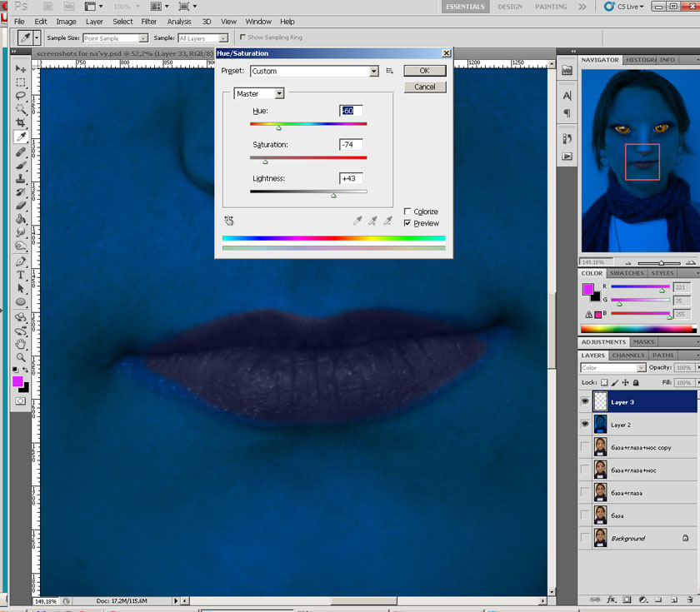Click the on-image adjustment hand icon
The width and height of the screenshot is (700, 612).
point(229,221)
